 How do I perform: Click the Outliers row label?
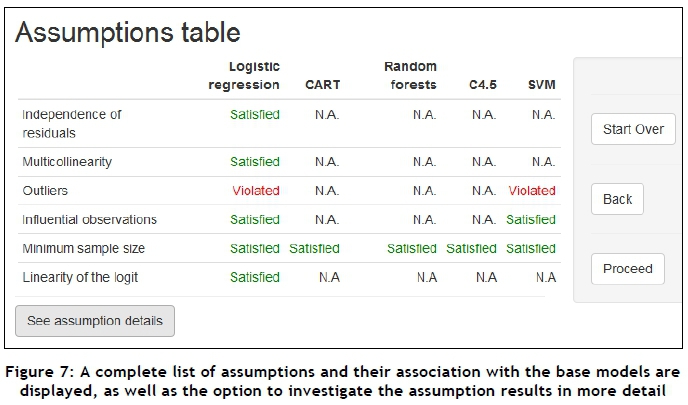click(x=45, y=190)
